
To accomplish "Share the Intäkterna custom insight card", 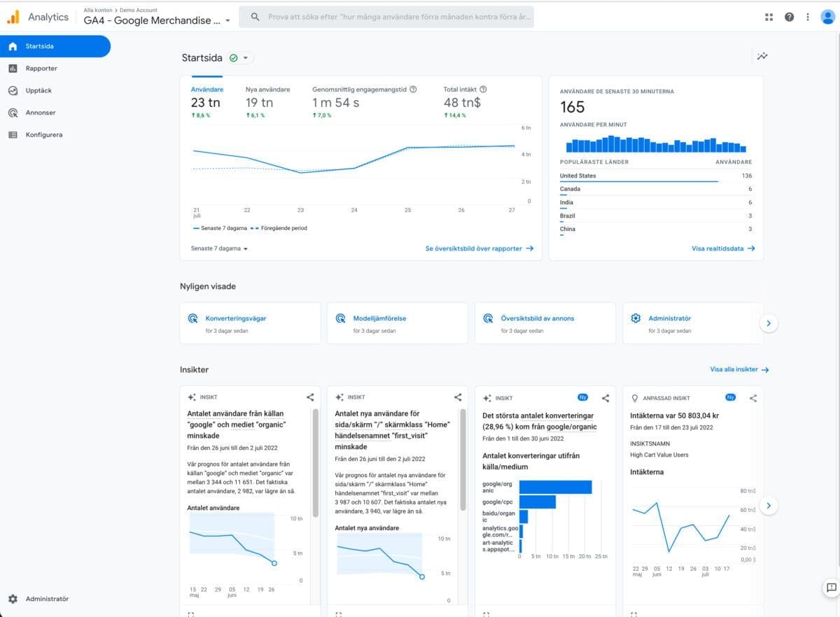I will [753, 397].
